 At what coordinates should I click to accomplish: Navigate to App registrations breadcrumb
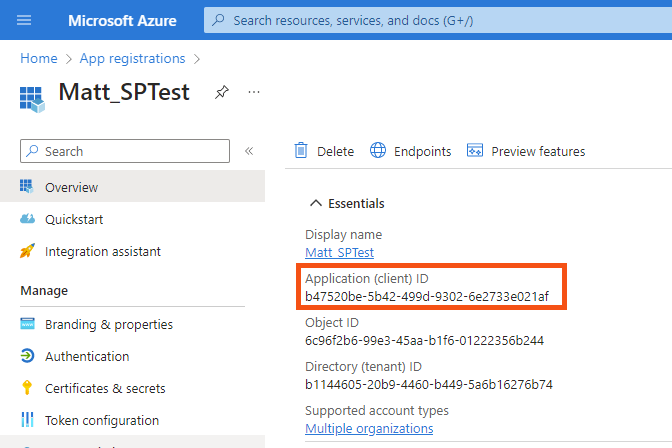(133, 59)
